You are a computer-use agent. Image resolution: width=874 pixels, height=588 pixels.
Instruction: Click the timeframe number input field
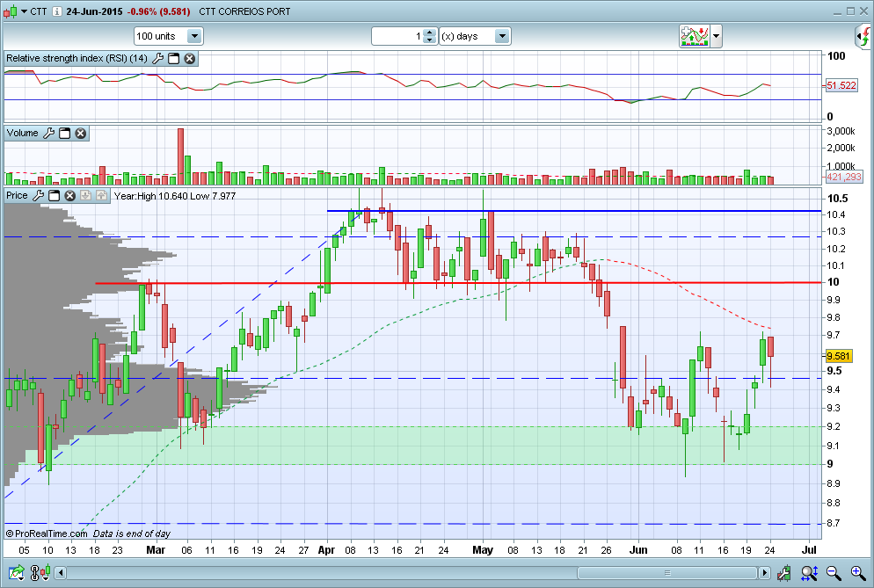(397, 36)
